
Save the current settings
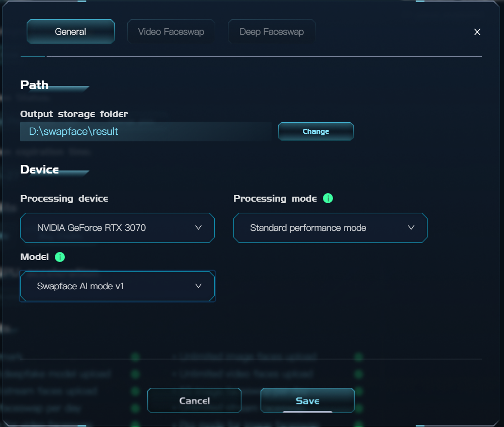[x=307, y=400]
